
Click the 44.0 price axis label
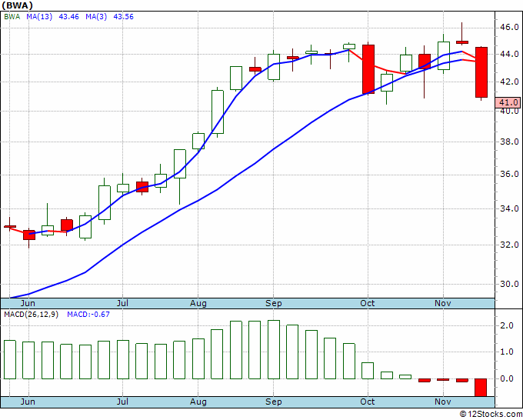pyautogui.click(x=510, y=54)
